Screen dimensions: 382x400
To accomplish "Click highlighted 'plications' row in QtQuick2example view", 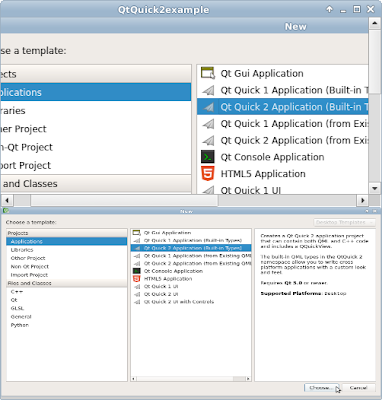I will [x=96, y=92].
